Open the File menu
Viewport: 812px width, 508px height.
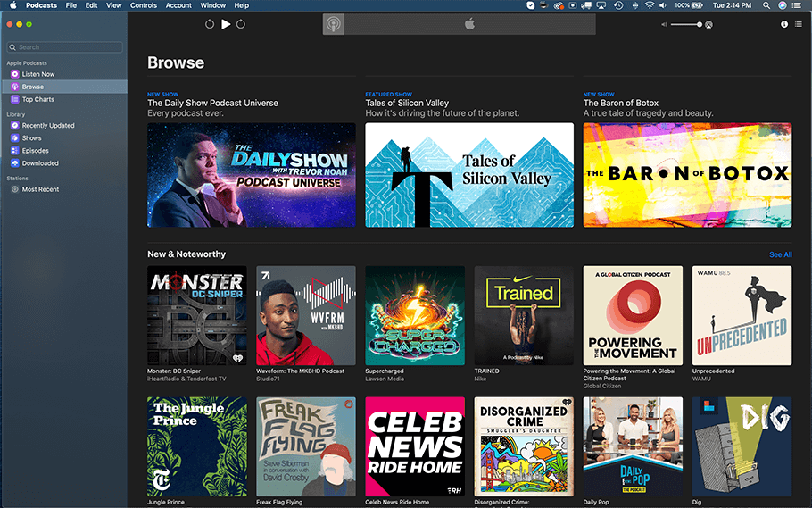pyautogui.click(x=71, y=5)
